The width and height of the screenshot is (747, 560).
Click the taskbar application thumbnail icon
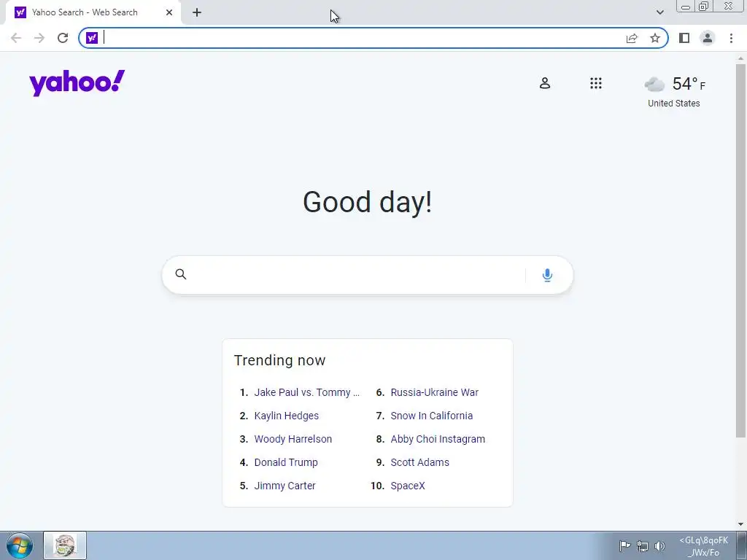coord(65,545)
